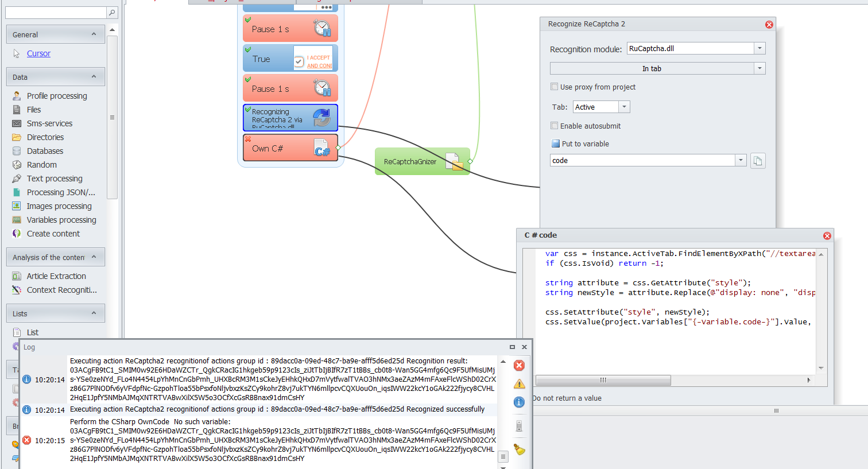Screen dimensions: 868x469
Task: Toggle the Put to variable checkbox
Action: click(555, 144)
